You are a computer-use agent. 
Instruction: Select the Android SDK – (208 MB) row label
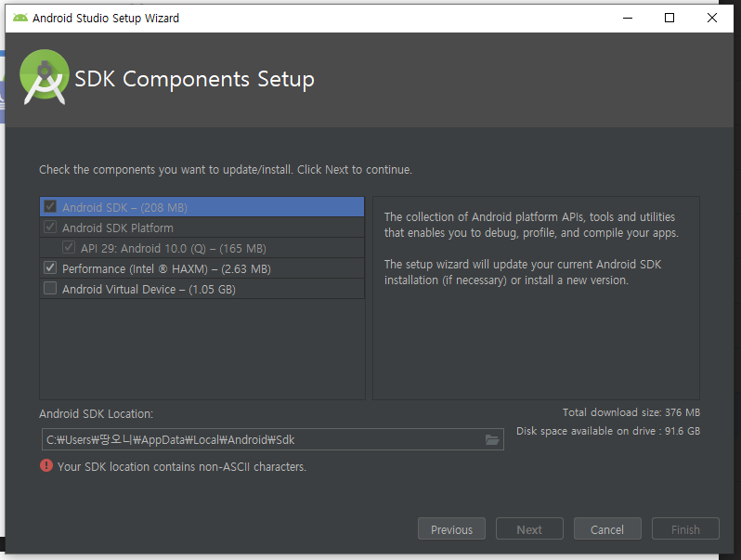[124, 207]
